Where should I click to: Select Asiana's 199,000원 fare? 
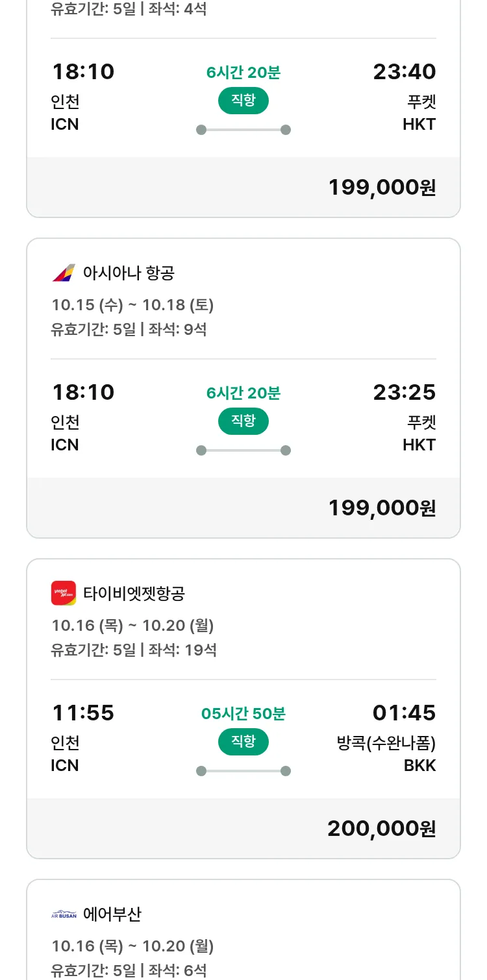381,508
